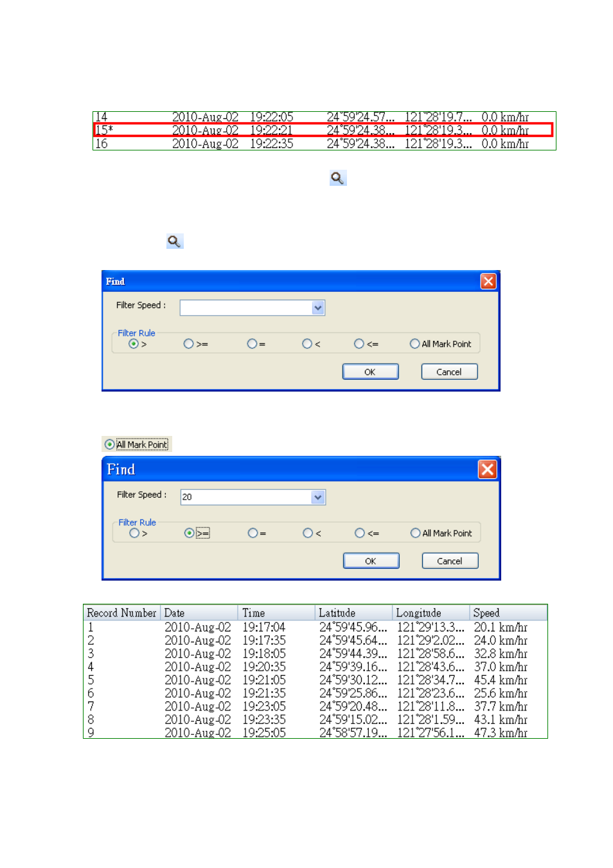The width and height of the screenshot is (613, 868).
Task: Select the >= rule in the empty-speed Find dialog
Action: click(x=188, y=344)
